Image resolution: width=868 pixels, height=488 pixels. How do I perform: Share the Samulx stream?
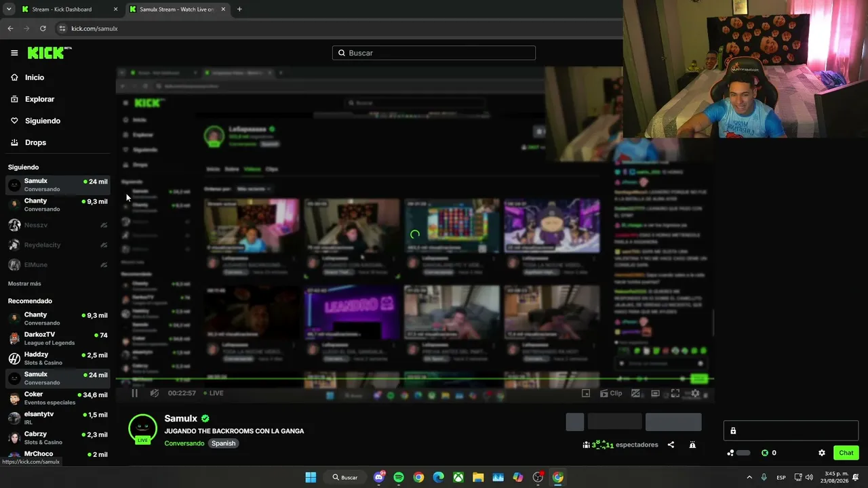671,445
